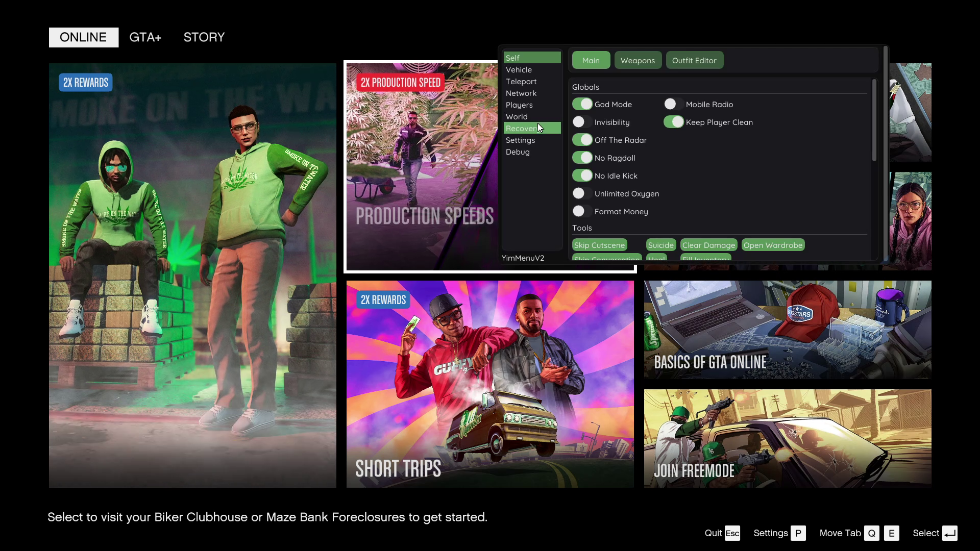This screenshot has height=551, width=980.
Task: Enable the Invisibility toggle
Action: tap(582, 122)
